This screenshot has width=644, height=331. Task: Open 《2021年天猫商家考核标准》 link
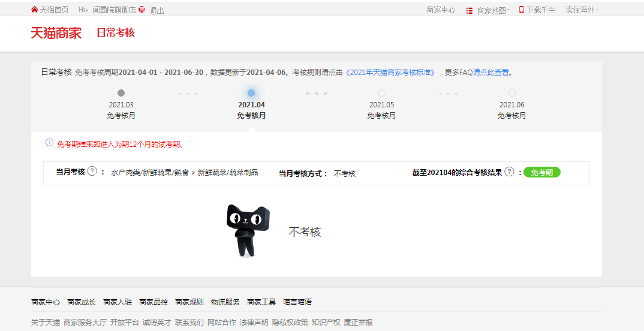tap(390, 73)
